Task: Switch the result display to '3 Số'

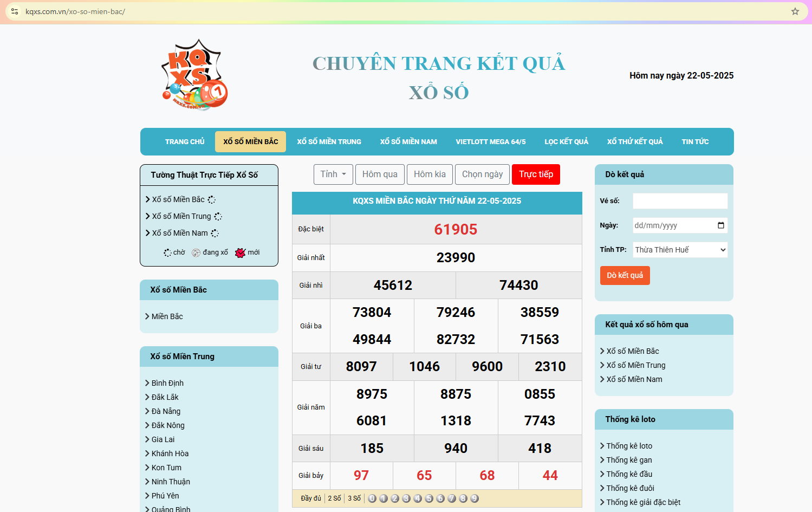Action: click(x=354, y=498)
